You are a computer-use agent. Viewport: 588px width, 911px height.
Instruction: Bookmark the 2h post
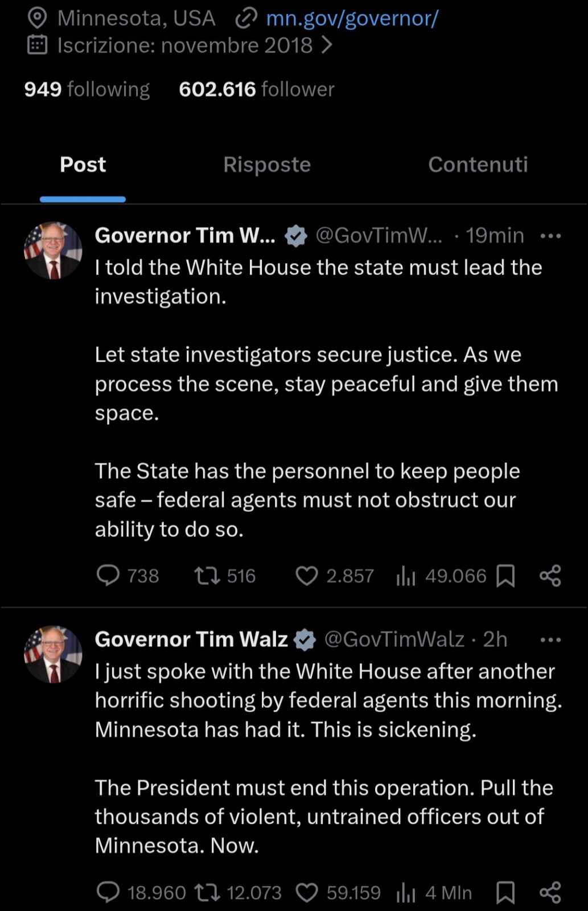point(505,892)
